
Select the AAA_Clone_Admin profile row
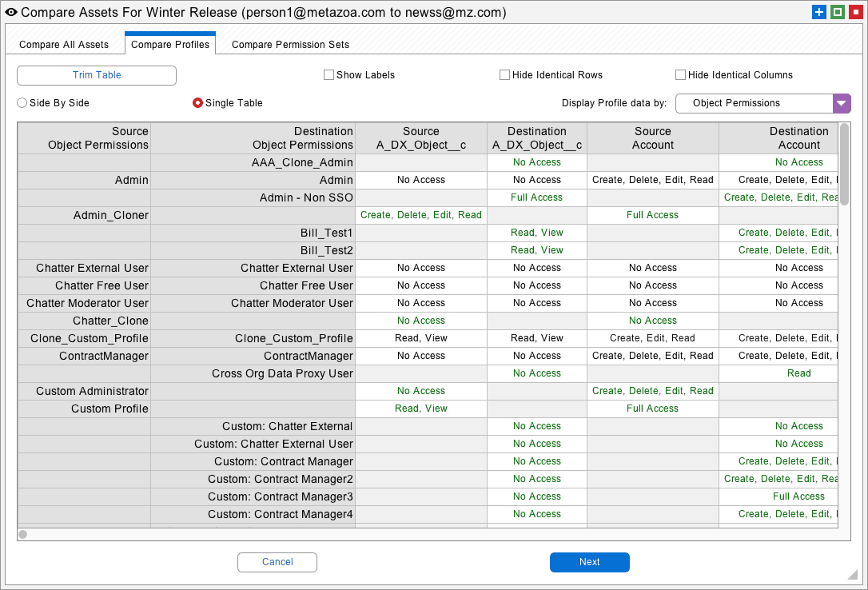click(253, 162)
